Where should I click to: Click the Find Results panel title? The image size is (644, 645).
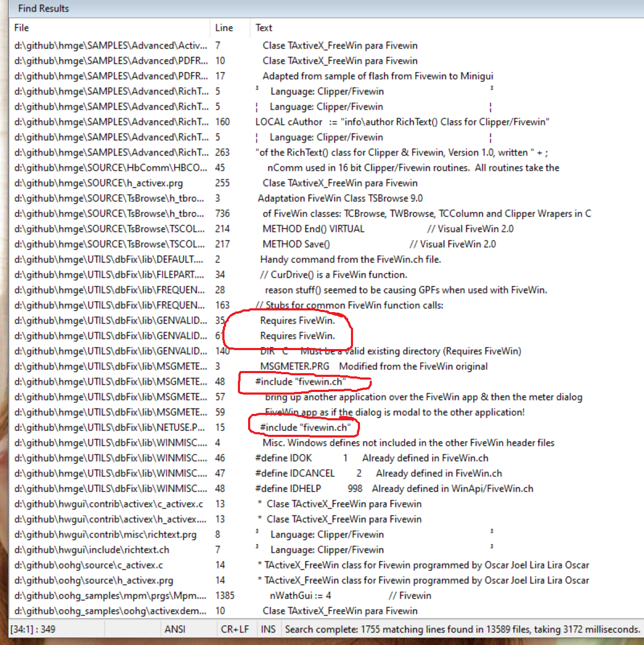pyautogui.click(x=43, y=9)
